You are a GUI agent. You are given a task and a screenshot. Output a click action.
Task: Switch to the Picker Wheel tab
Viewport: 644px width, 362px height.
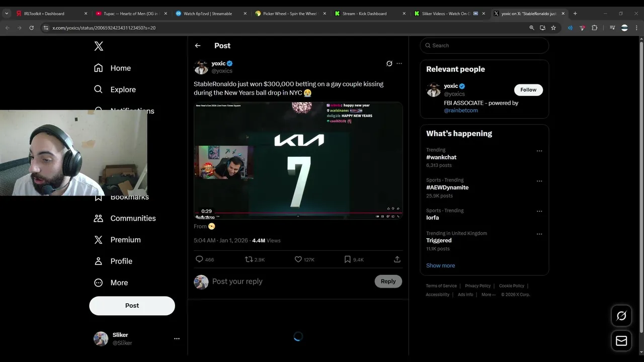[x=290, y=14]
